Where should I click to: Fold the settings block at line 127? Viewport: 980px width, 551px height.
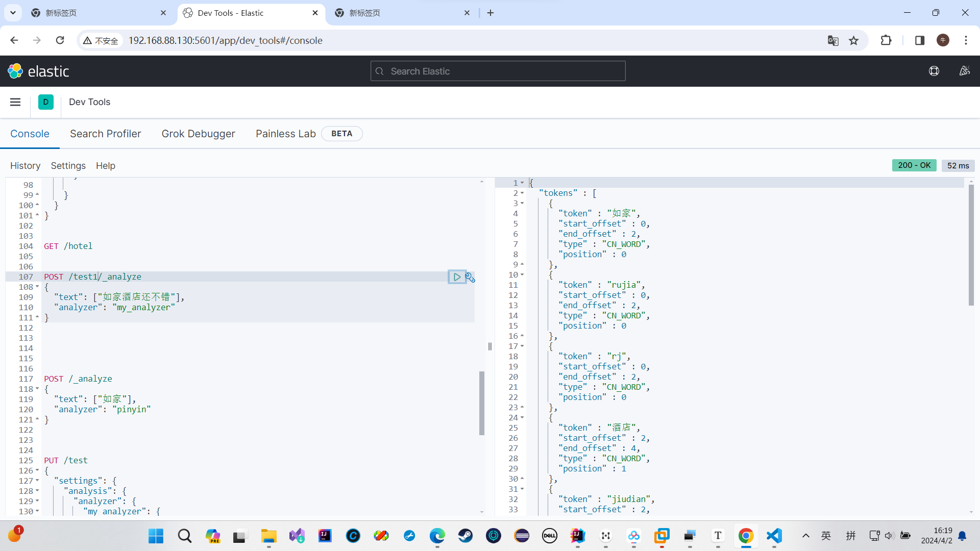[37, 481]
